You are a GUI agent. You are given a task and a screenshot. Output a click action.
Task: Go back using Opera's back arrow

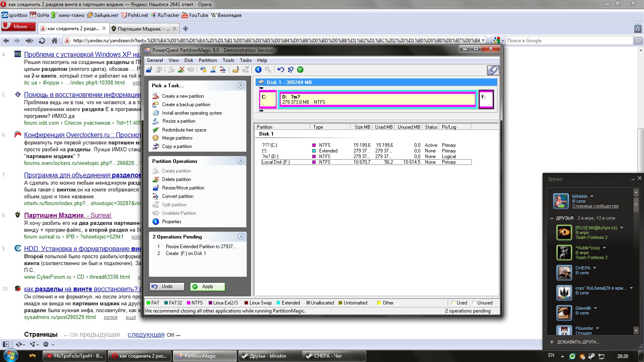coord(6,41)
